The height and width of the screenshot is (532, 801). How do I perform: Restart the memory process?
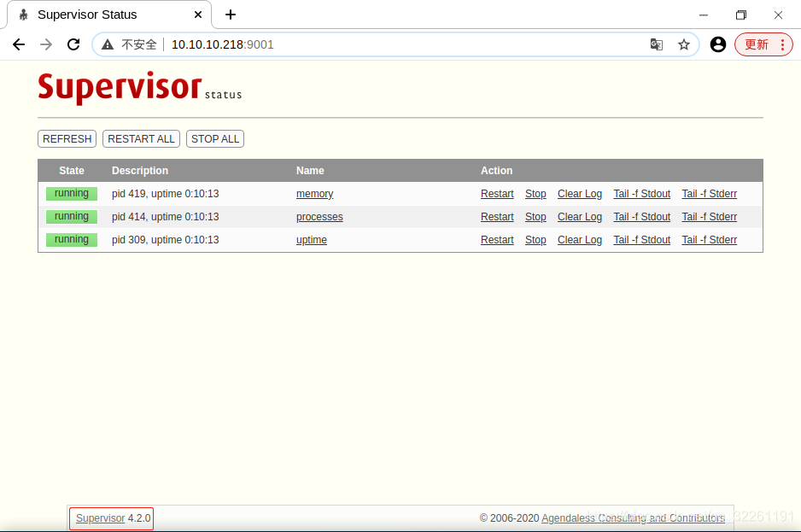497,194
